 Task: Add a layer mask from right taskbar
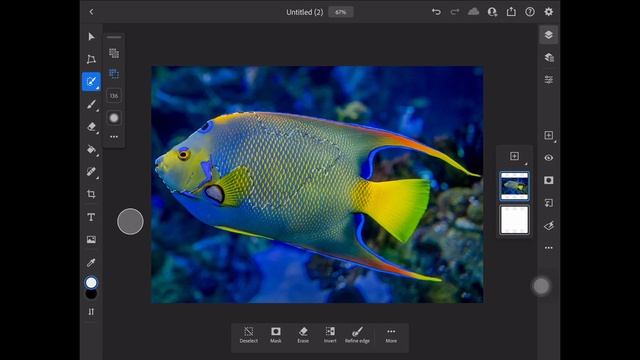(x=549, y=180)
